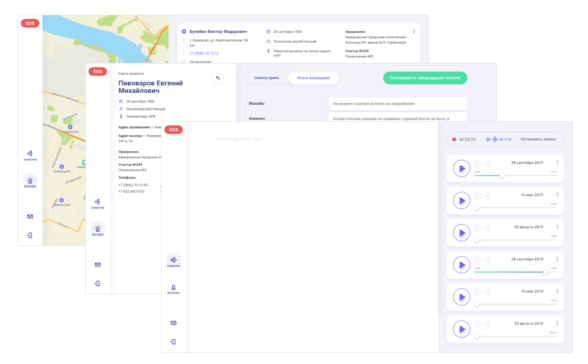Image resolution: width=588 pixels, height=364 pixels.
Task: Open Вызовы in map window sidebar
Action: [x=30, y=182]
